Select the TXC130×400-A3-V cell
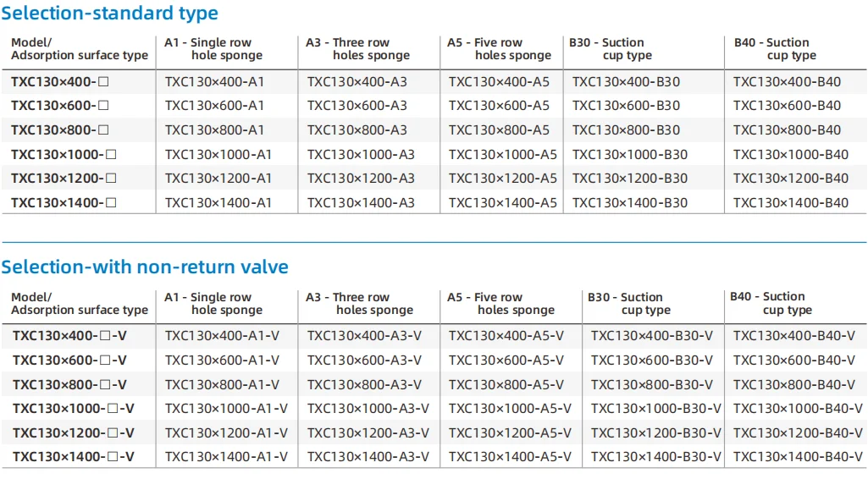Image resolution: width=868 pixels, height=479 pixels. (364, 336)
